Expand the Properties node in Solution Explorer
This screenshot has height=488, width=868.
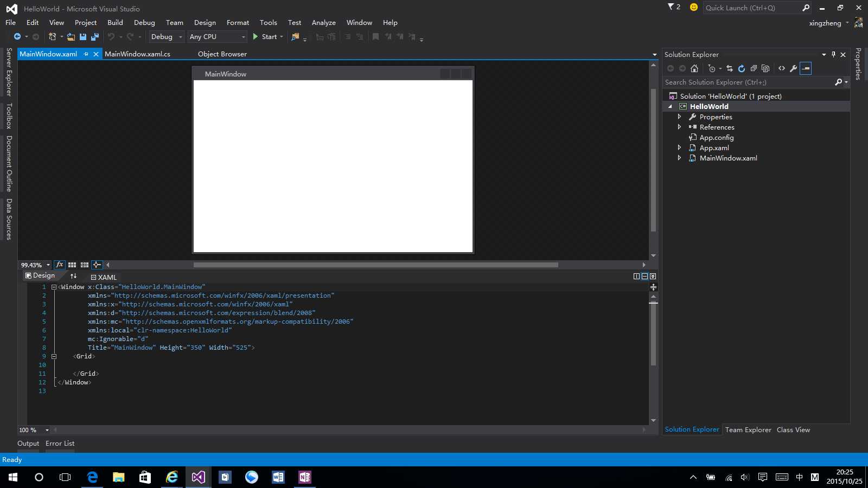679,117
